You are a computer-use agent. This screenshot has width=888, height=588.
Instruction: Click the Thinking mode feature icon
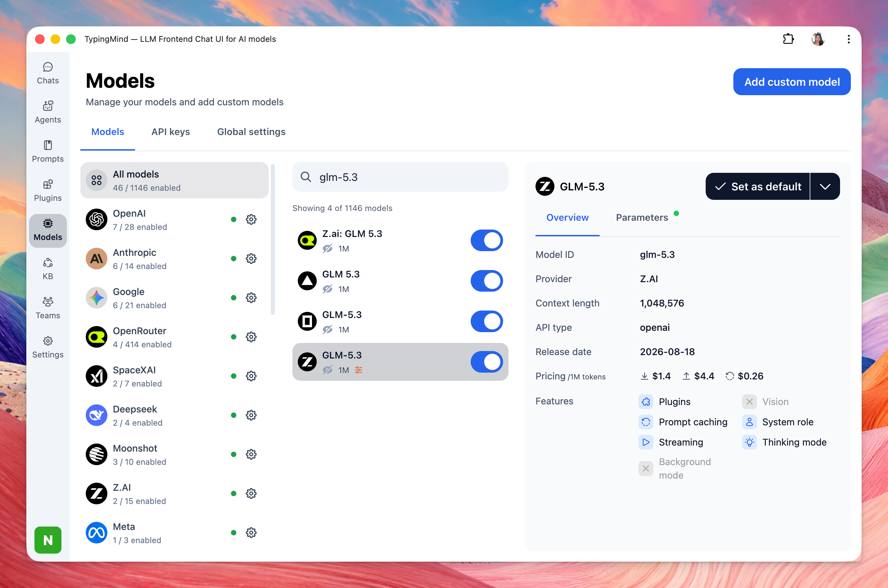click(749, 442)
